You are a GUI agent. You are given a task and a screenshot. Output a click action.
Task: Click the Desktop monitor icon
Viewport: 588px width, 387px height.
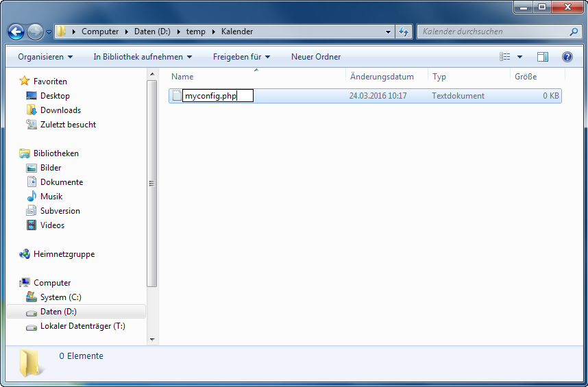pyautogui.click(x=32, y=96)
